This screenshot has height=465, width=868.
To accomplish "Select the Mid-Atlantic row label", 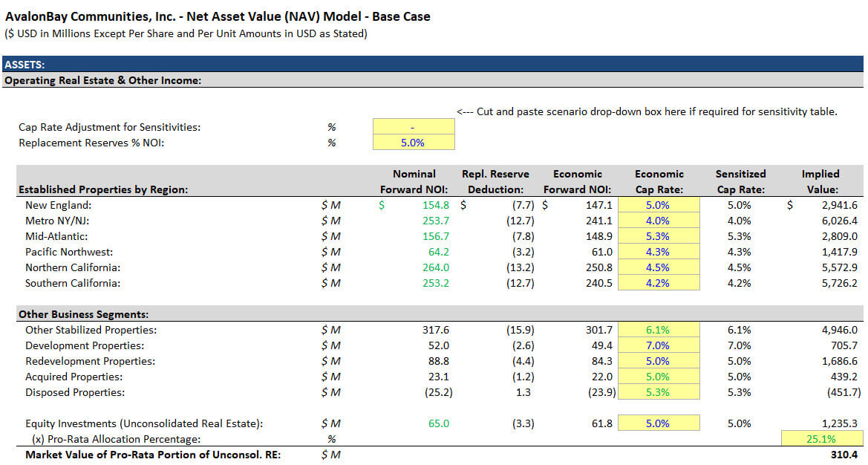I will 56,235.
